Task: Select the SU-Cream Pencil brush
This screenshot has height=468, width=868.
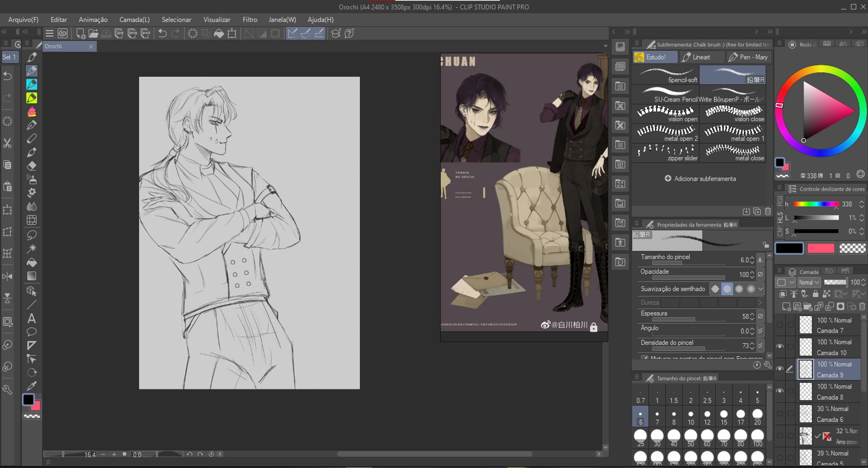Action: coord(666,94)
